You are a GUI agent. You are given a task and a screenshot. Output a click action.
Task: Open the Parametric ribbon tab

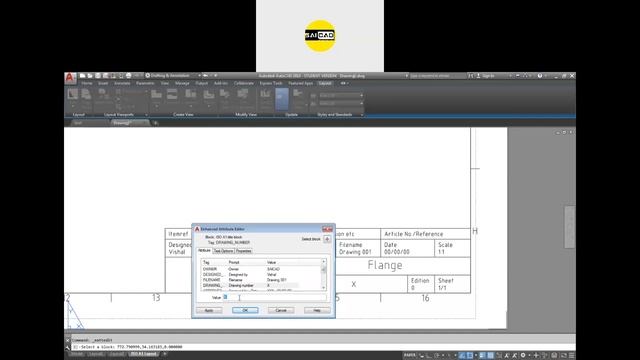(145, 83)
